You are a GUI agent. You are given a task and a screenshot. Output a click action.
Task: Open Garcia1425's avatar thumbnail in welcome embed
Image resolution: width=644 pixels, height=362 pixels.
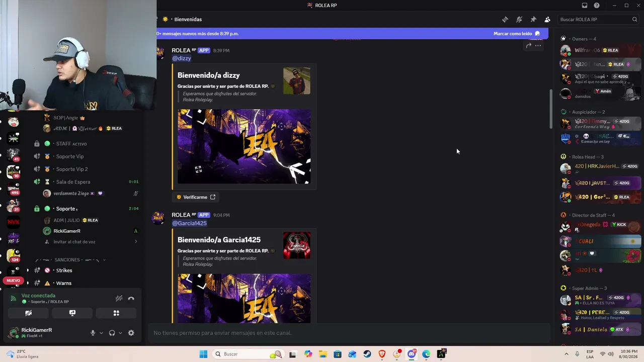click(297, 245)
